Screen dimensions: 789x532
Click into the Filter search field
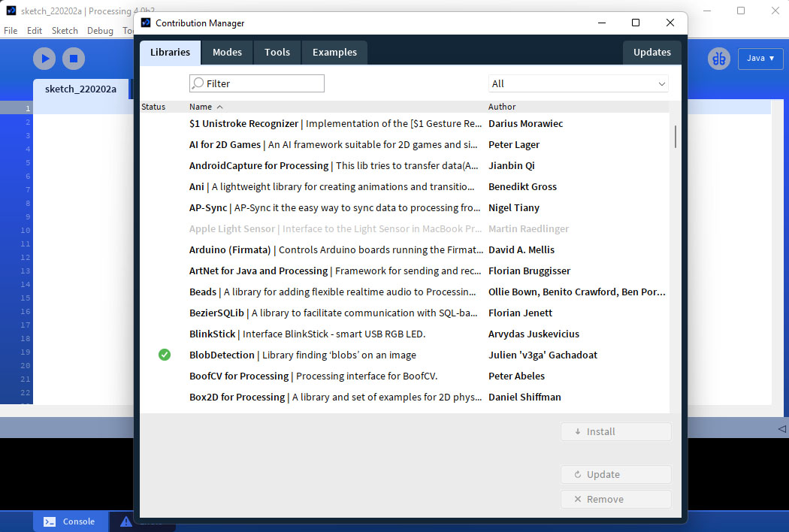(x=263, y=83)
